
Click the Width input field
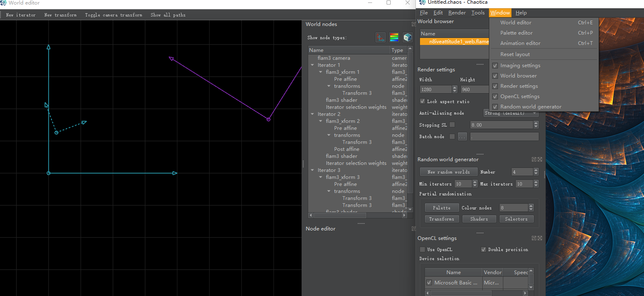tap(435, 89)
